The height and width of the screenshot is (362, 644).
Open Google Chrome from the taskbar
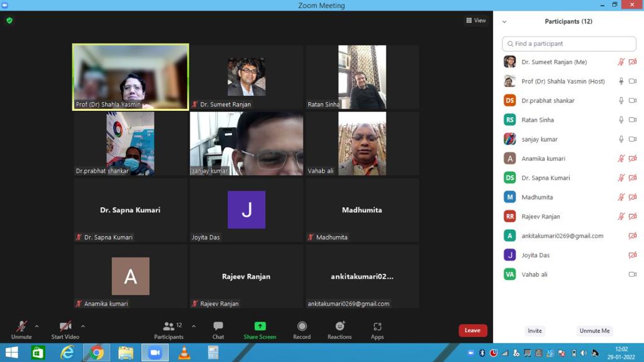97,353
